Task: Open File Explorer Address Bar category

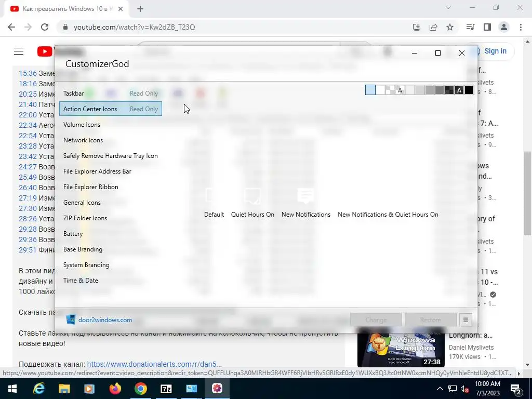Action: point(111,171)
